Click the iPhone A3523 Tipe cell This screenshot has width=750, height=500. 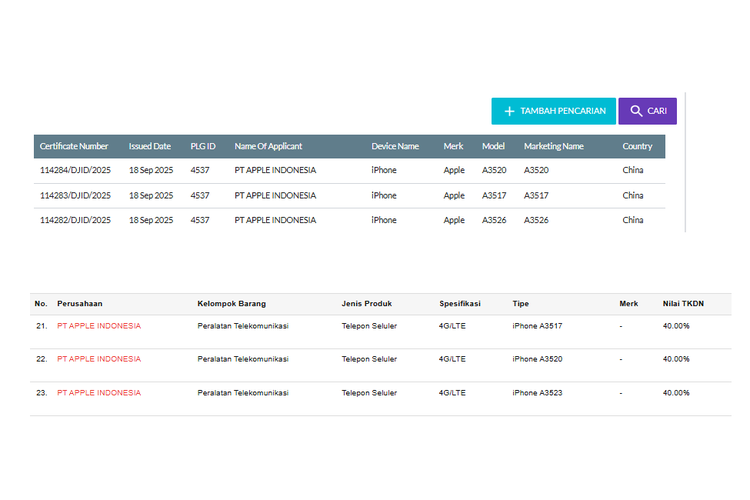[x=537, y=393]
